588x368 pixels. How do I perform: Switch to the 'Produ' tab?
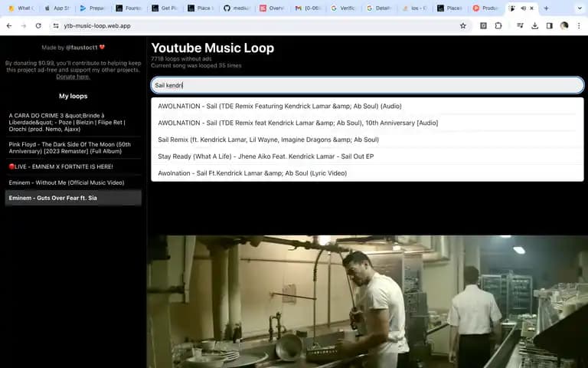[486, 8]
